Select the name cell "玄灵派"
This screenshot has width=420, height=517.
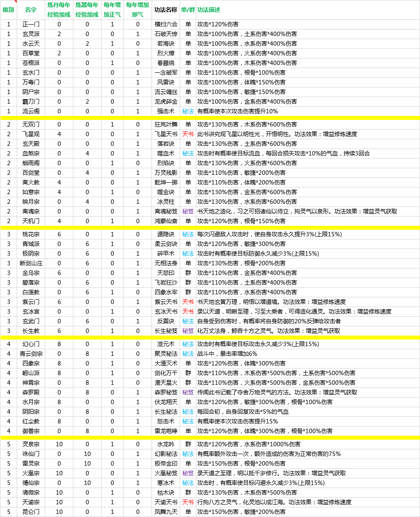coord(31,34)
